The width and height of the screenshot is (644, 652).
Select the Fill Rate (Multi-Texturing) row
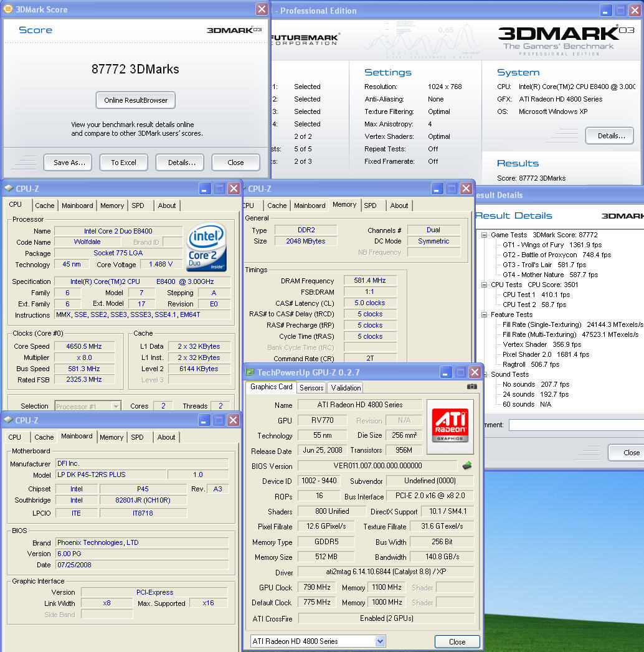(x=571, y=335)
